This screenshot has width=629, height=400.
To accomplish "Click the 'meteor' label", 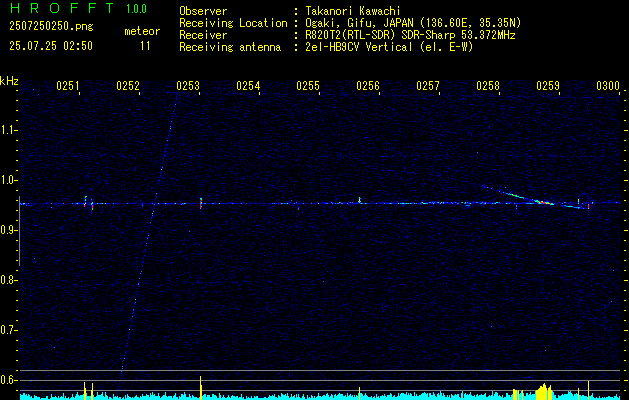I will click(142, 31).
